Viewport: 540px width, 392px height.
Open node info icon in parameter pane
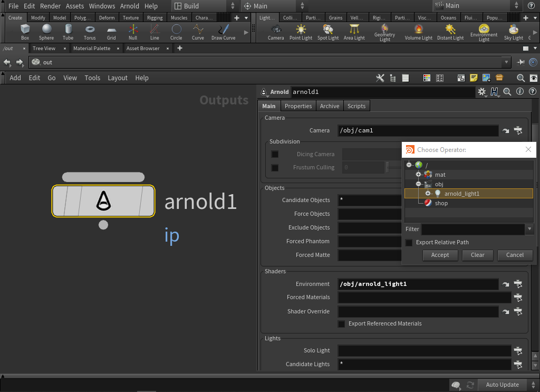(x=519, y=92)
